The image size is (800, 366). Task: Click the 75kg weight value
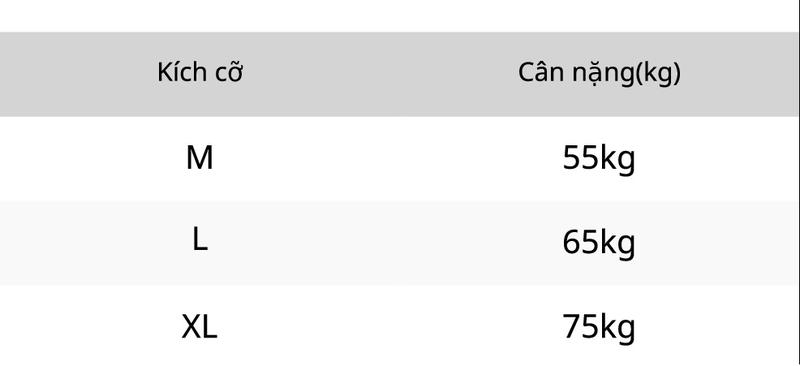[x=599, y=328]
